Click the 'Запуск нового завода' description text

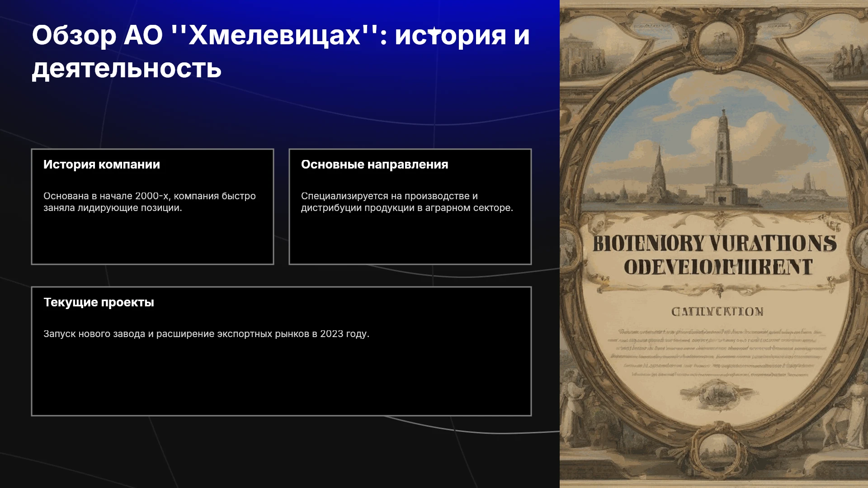point(206,334)
